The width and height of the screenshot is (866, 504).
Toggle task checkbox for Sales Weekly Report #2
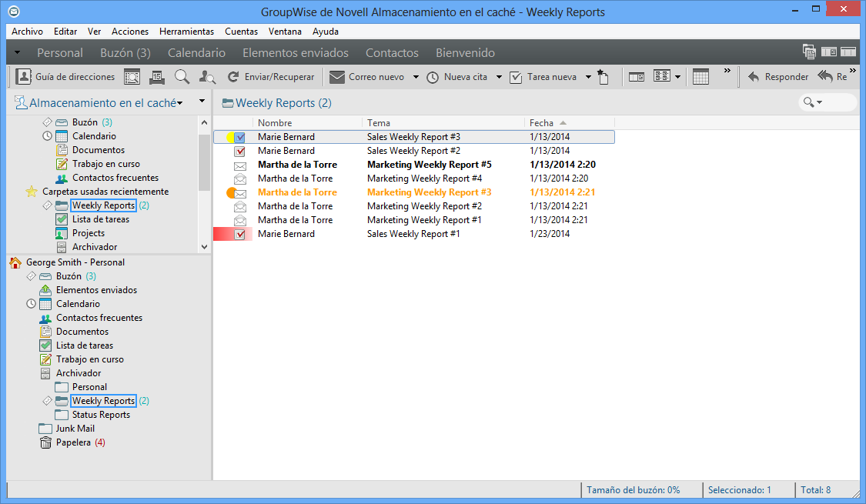[x=239, y=152]
